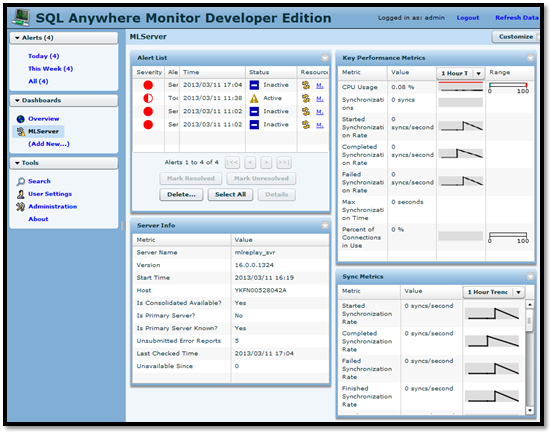The image size is (552, 435).
Task: Go to next alerts page button
Action: pos(266,163)
